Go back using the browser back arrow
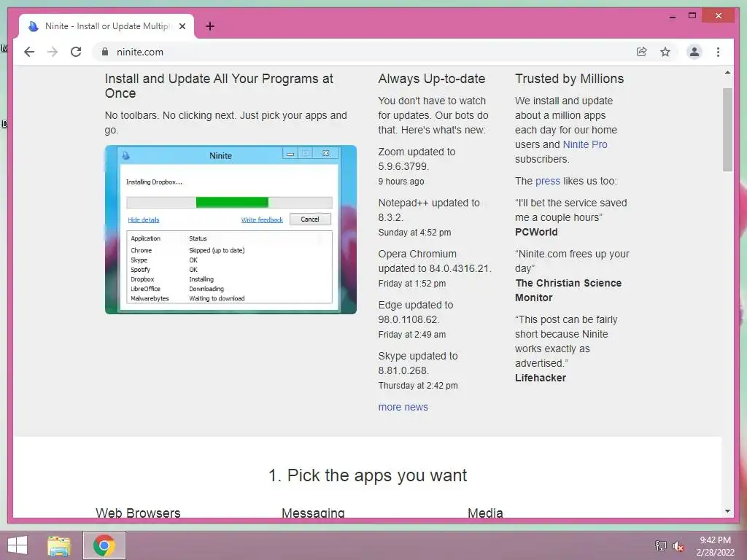 (29, 52)
